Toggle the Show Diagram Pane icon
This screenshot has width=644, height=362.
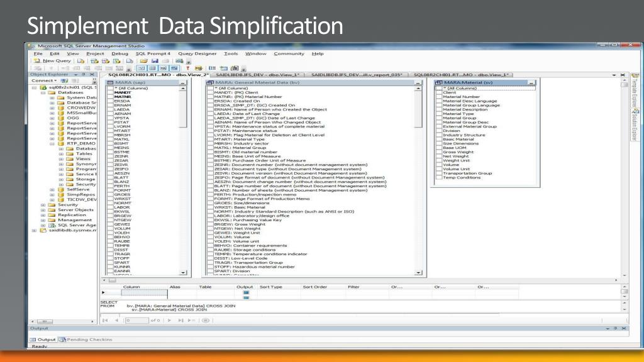[x=142, y=68]
